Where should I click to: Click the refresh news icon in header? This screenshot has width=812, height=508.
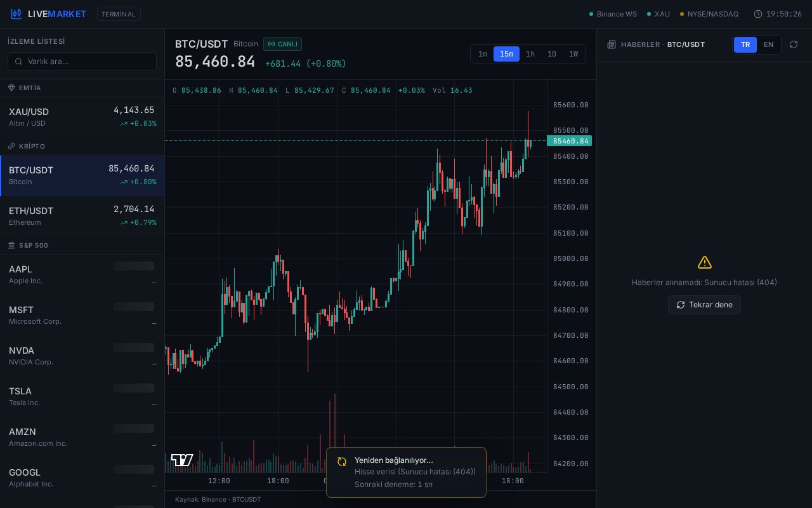(794, 44)
